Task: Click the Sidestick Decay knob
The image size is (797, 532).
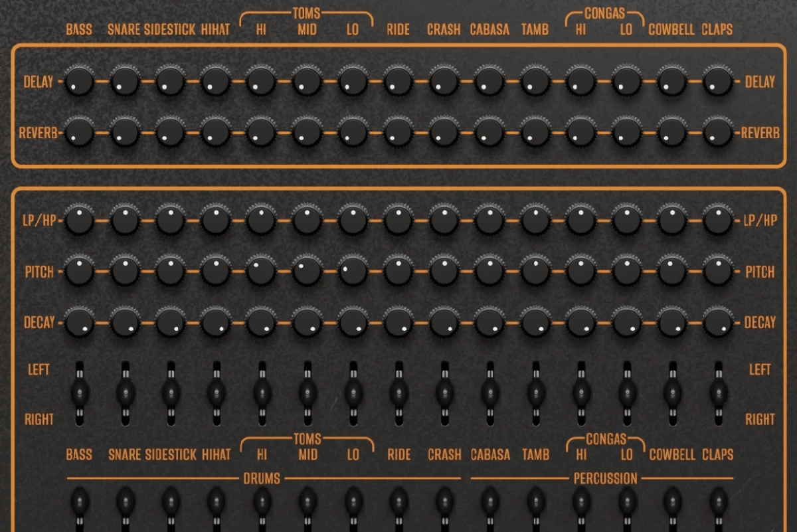Action: coord(170,322)
